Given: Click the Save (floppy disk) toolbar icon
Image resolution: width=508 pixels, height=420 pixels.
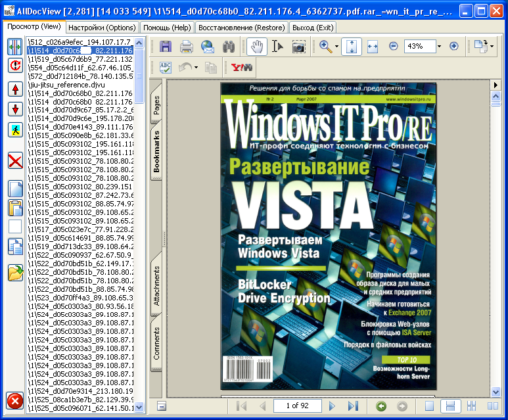Looking at the screenshot, I should pyautogui.click(x=165, y=47).
